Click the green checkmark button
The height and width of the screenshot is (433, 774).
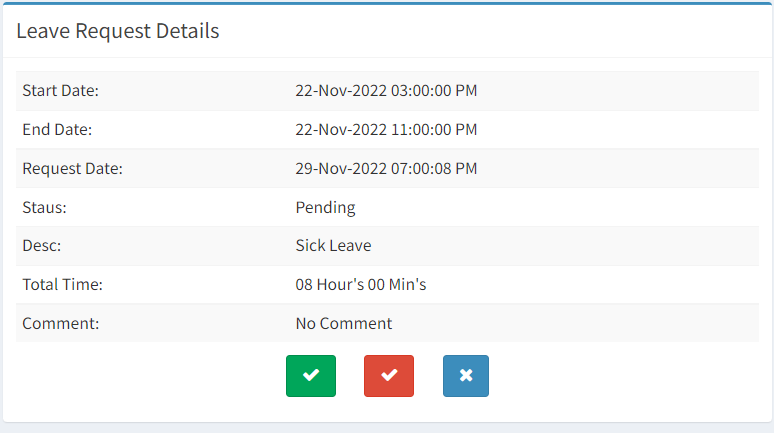click(x=311, y=376)
